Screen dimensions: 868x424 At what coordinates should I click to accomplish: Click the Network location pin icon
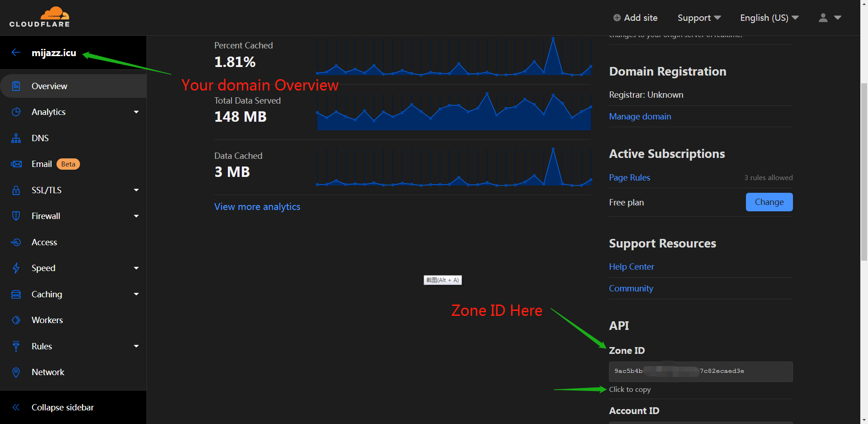16,372
